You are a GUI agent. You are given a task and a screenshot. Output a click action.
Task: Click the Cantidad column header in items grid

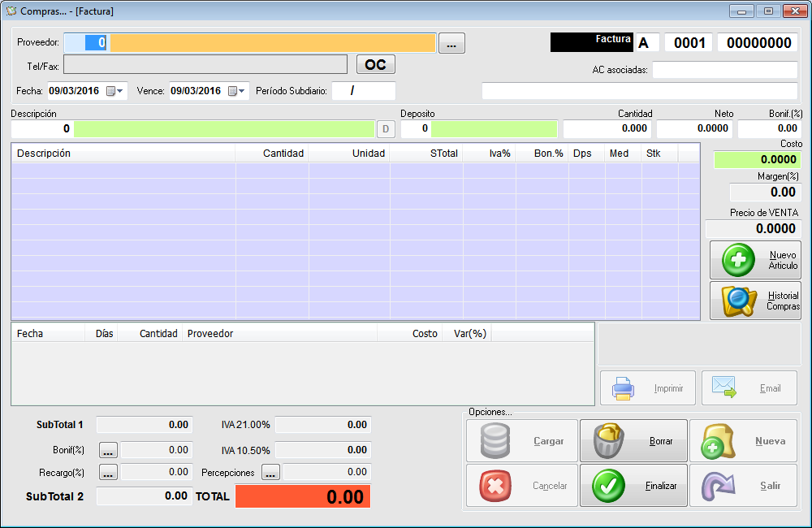click(x=272, y=154)
